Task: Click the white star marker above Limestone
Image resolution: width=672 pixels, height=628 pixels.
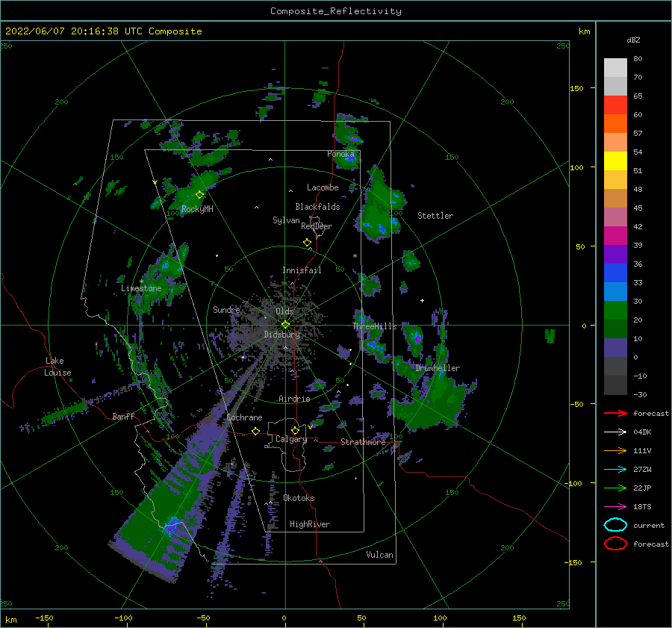Action: [x=141, y=282]
